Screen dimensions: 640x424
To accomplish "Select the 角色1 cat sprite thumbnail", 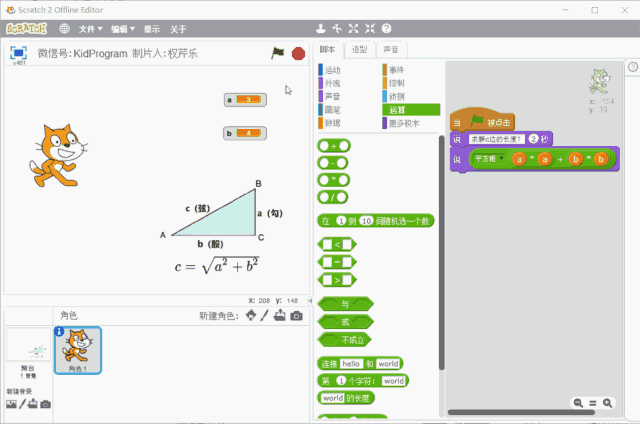I will tap(76, 351).
